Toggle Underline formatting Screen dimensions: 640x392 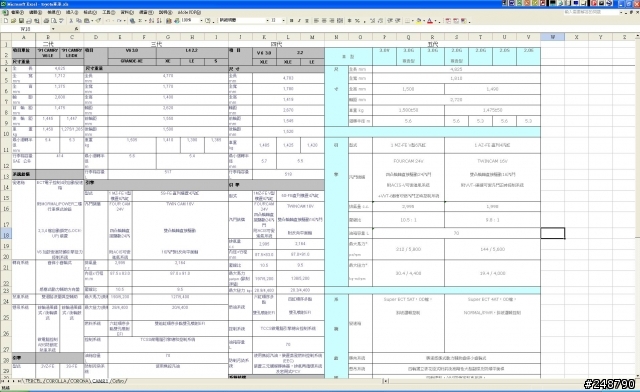307,20
